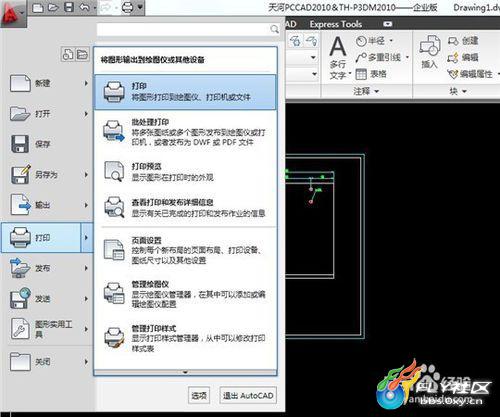Expand the 关闭 submenu arrow
This screenshot has width=500, height=417.
pos(86,362)
